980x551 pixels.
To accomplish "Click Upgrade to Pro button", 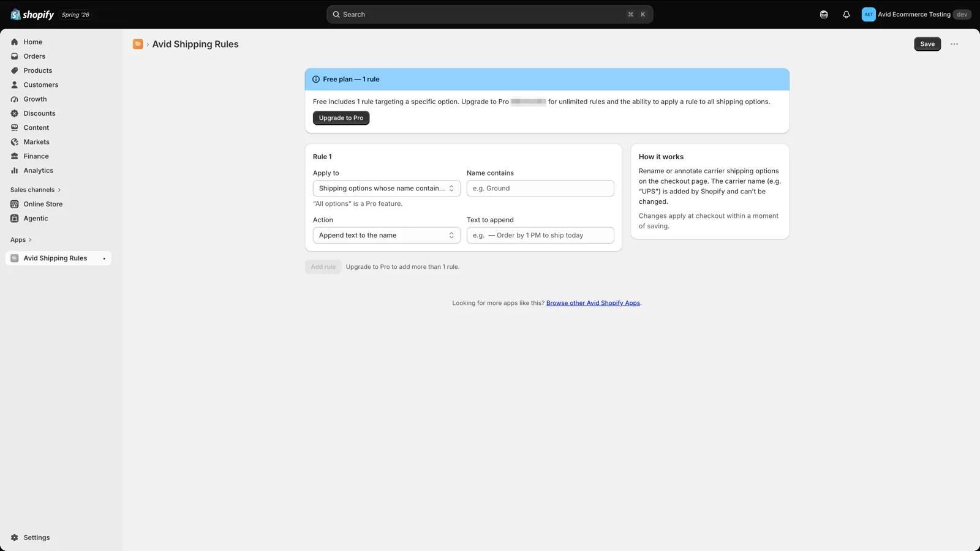I will (x=341, y=118).
